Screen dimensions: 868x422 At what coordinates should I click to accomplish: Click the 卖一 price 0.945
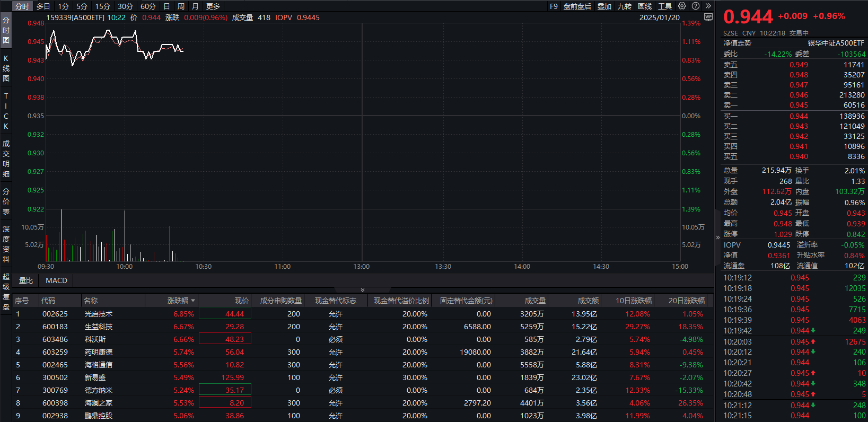(x=799, y=105)
